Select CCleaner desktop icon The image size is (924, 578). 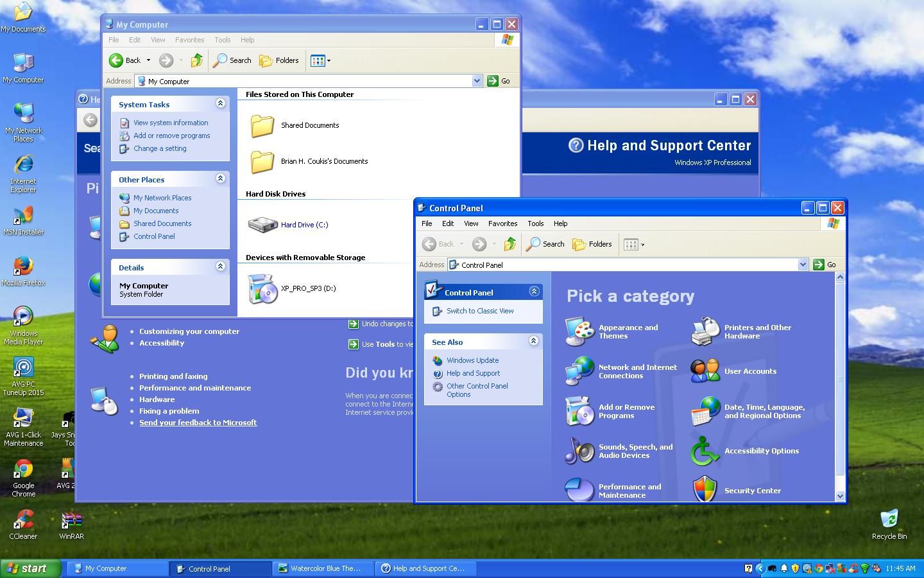23,524
